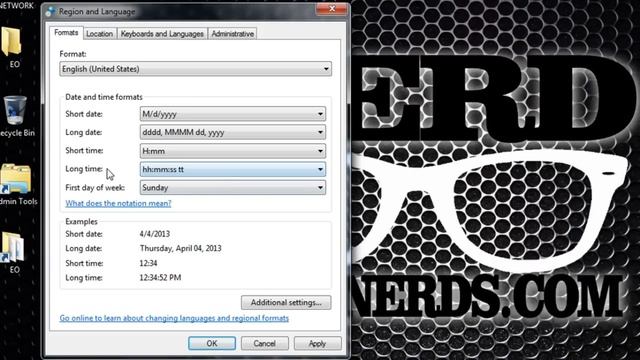Expand the Format dropdown showing English (United States)
The image size is (640, 360).
click(196, 69)
